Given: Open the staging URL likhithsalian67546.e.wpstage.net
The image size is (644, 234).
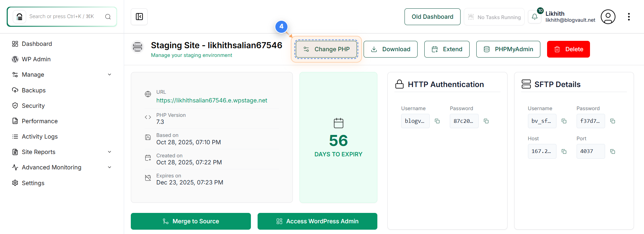Looking at the screenshot, I should coord(212,100).
